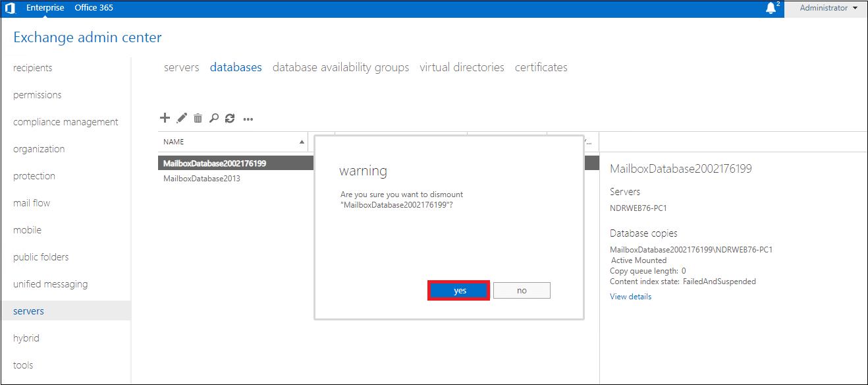This screenshot has width=868, height=385.
Task: Go to mail flow in sidebar
Action: [32, 203]
